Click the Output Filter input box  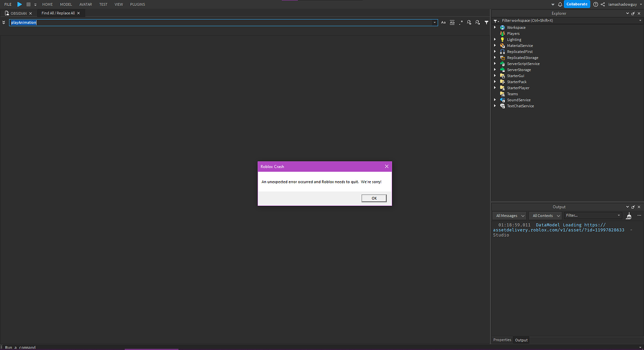pyautogui.click(x=593, y=216)
